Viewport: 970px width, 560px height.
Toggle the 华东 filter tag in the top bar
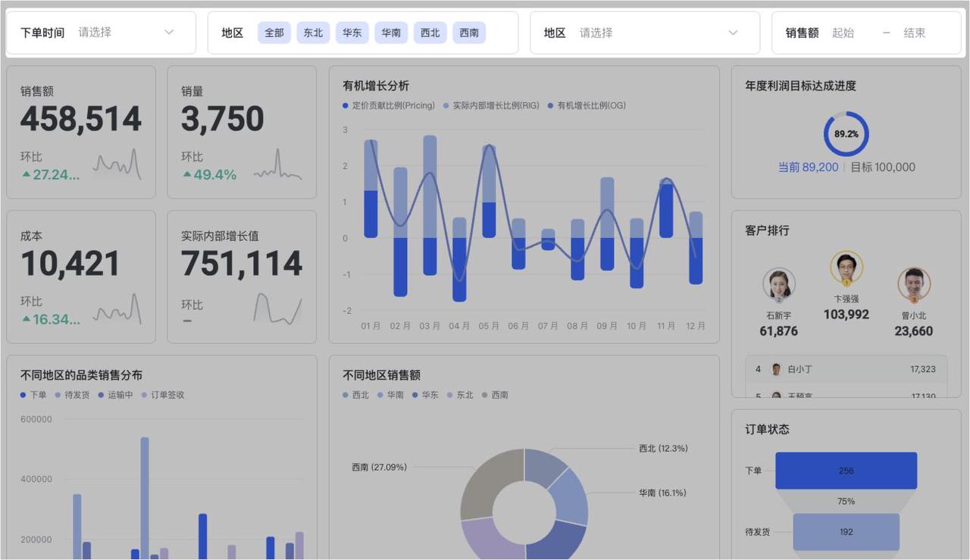[x=352, y=33]
